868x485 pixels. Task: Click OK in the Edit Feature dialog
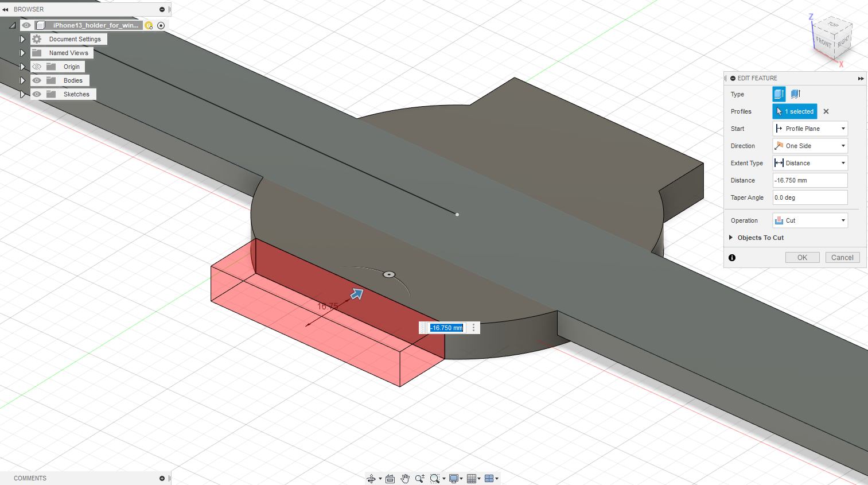click(x=802, y=258)
